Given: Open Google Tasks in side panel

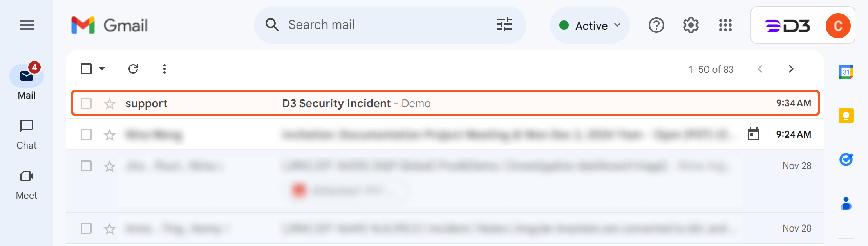Looking at the screenshot, I should coord(846,160).
